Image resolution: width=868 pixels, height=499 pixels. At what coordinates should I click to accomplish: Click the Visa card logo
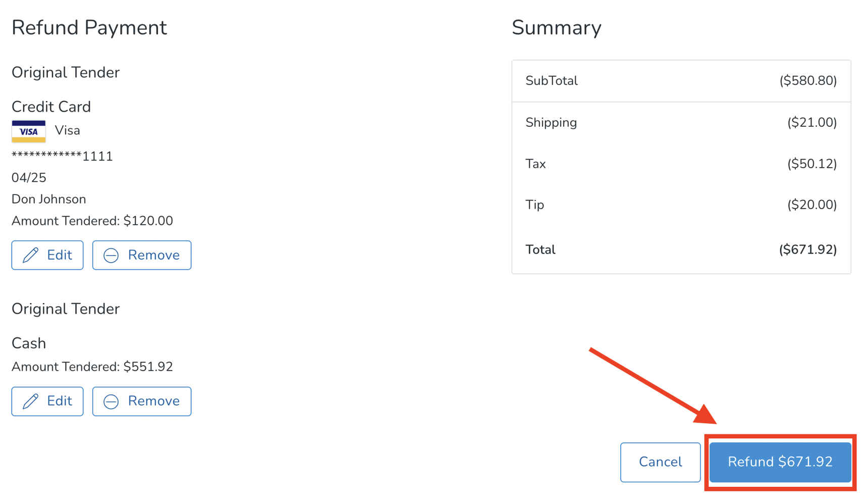[29, 131]
